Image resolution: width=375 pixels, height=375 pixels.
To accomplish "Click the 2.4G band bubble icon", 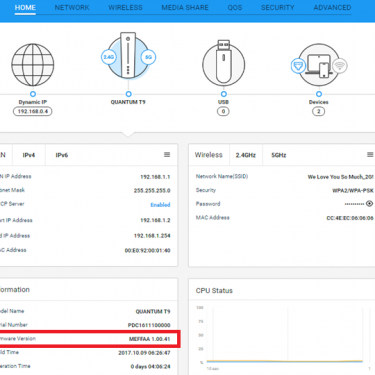I will [x=109, y=57].
